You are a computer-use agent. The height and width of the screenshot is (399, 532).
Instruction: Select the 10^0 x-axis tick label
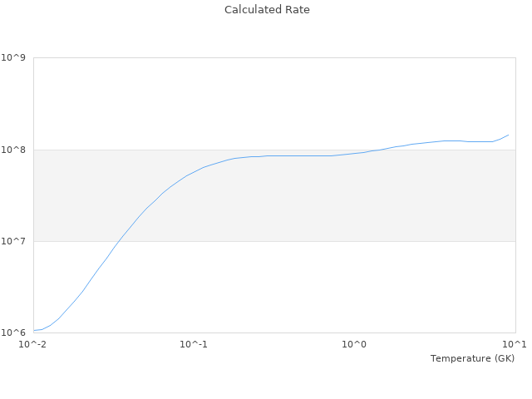pos(354,344)
